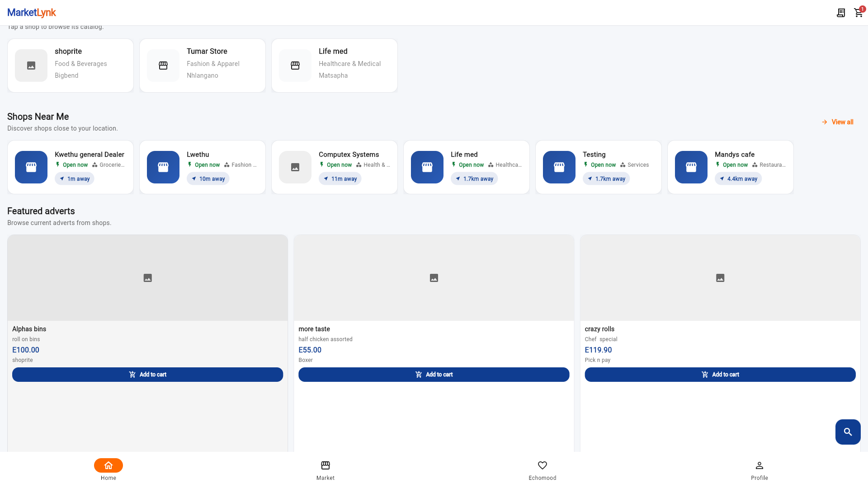868x488 pixels.
Task: Open the Echomood tab
Action: 542,470
